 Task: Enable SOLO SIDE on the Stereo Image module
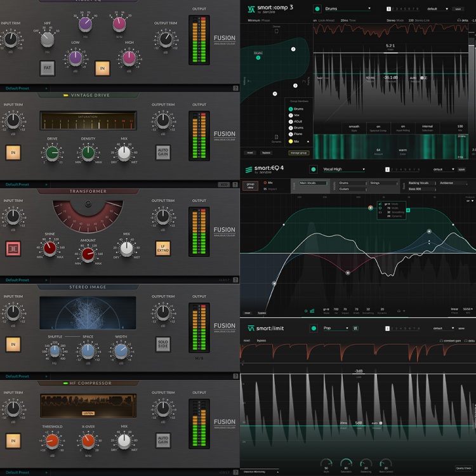pyautogui.click(x=163, y=344)
